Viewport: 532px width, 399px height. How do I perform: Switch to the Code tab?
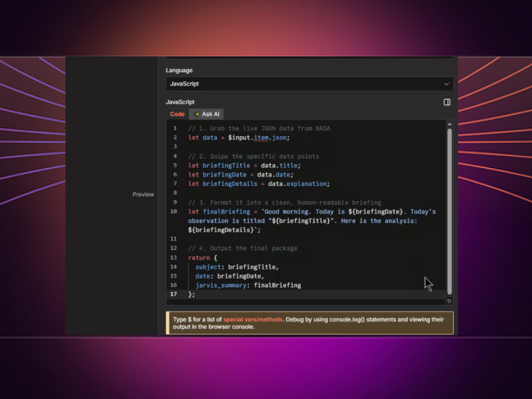point(177,114)
